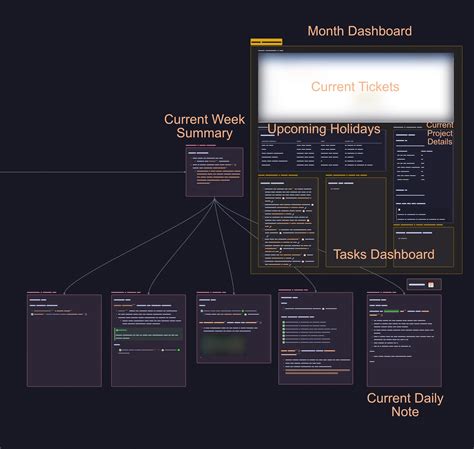This screenshot has height=449, width=474.
Task: Click the green callout icon in second daily card
Action: 117,330
